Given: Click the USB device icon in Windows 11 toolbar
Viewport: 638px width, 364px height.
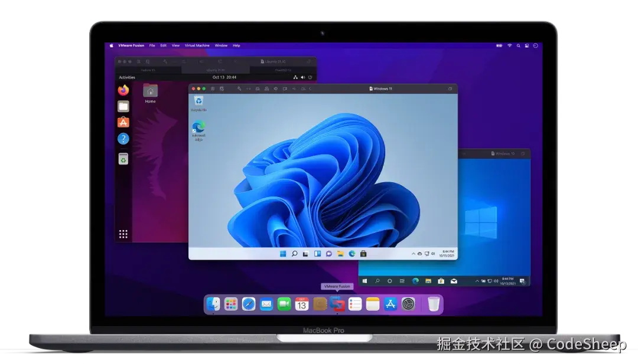Looking at the screenshot, I should 294,88.
